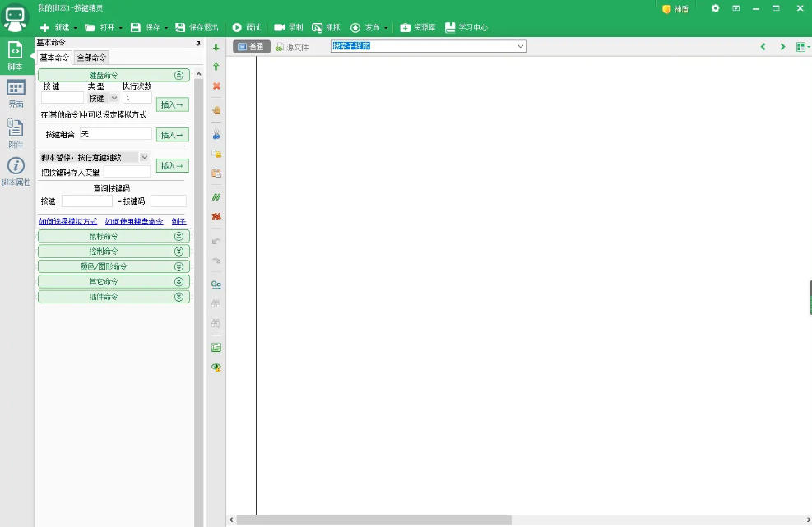Screen dimensions: 812x527
Task: Click the red X delete icon
Action: coord(216,86)
